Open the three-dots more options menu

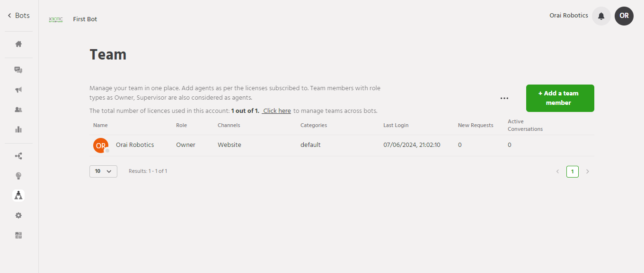pos(504,98)
